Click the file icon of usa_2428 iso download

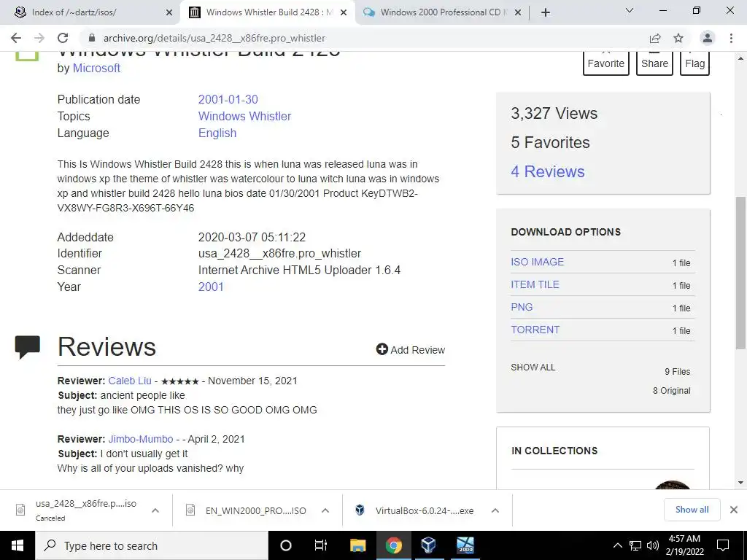tap(20, 510)
